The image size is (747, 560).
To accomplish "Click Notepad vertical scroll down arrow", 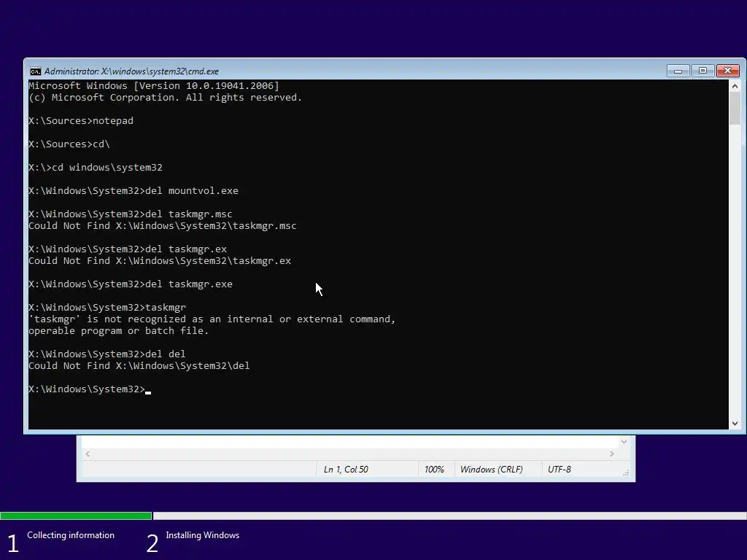I will click(x=624, y=442).
